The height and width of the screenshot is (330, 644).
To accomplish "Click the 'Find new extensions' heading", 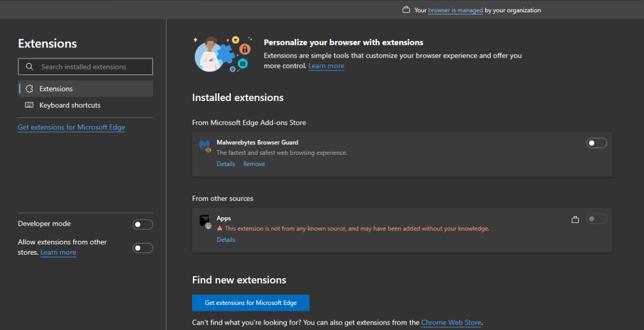I will (x=239, y=280).
